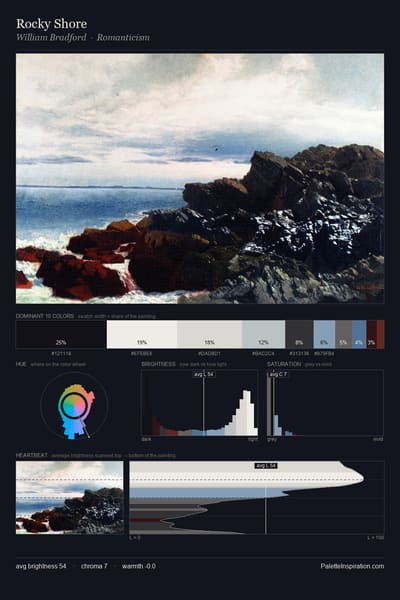Click the 'L = 100' axis label
This screenshot has width=400, height=600.
tap(376, 538)
